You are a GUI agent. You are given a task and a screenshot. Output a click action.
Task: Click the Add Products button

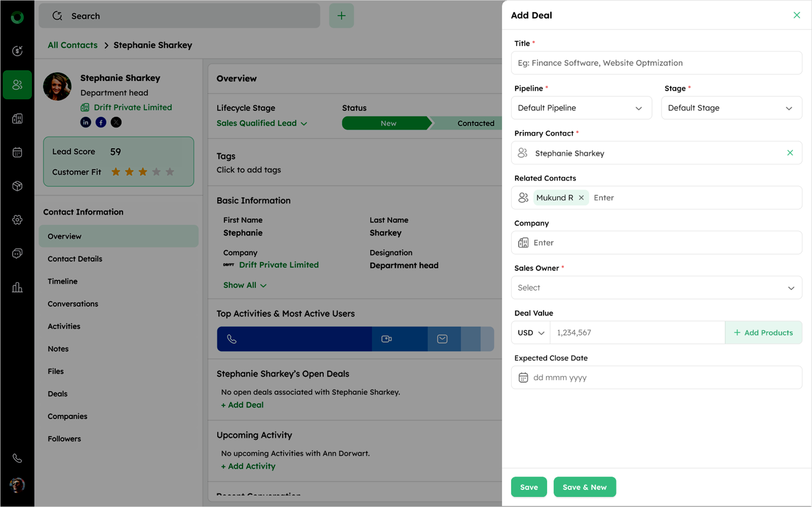[x=763, y=333]
